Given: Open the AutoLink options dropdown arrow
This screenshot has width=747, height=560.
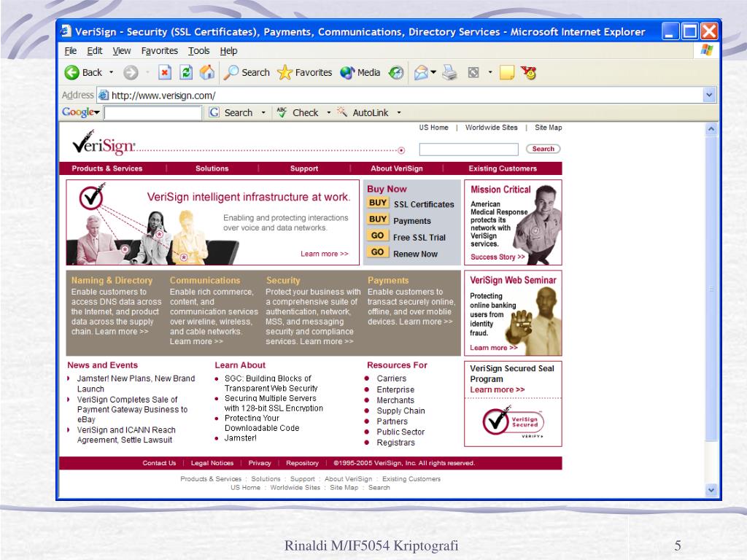Looking at the screenshot, I should (x=399, y=113).
